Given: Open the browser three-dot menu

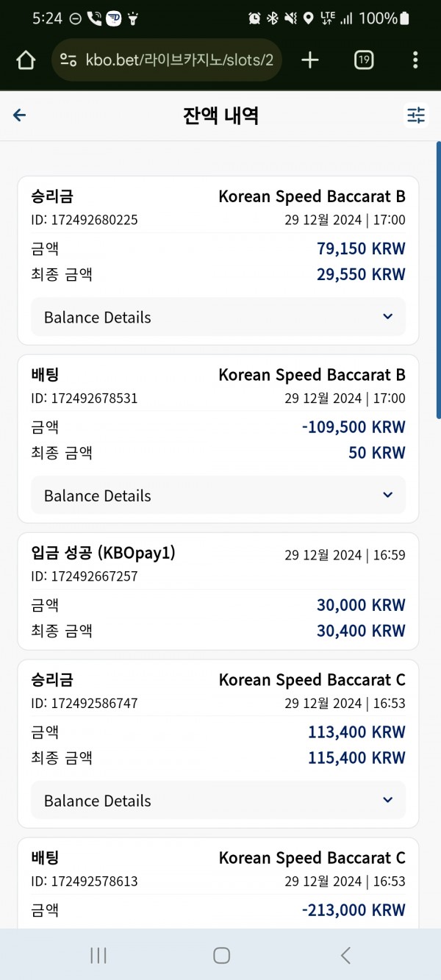Looking at the screenshot, I should point(415,60).
